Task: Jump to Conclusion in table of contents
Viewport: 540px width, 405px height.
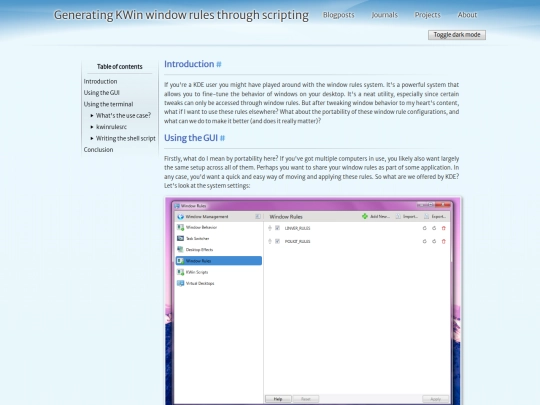Action: (98, 150)
